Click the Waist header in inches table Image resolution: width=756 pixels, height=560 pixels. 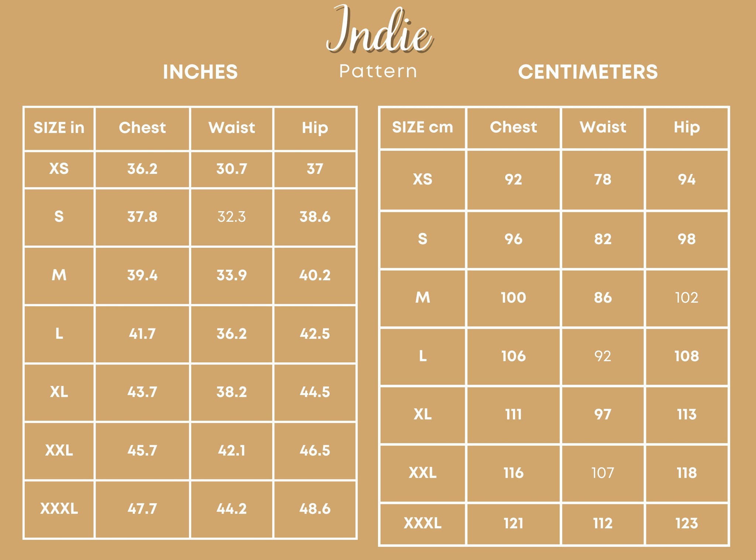click(x=232, y=128)
